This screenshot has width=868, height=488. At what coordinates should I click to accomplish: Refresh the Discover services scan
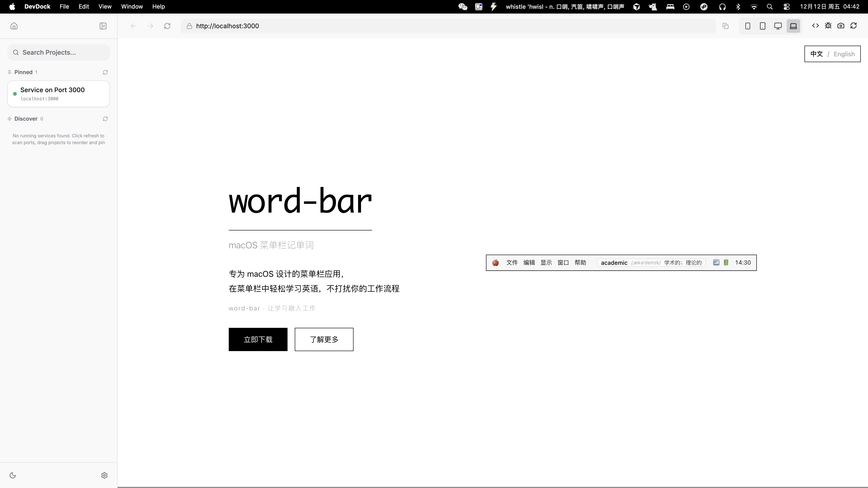coord(105,119)
